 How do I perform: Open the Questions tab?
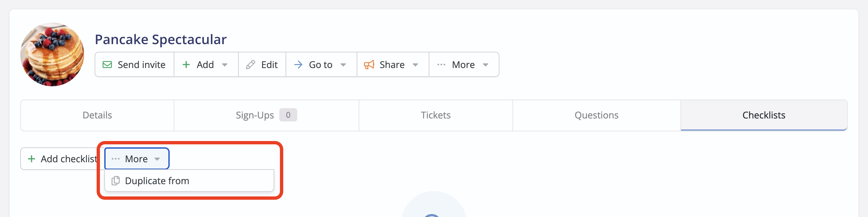pyautogui.click(x=596, y=115)
